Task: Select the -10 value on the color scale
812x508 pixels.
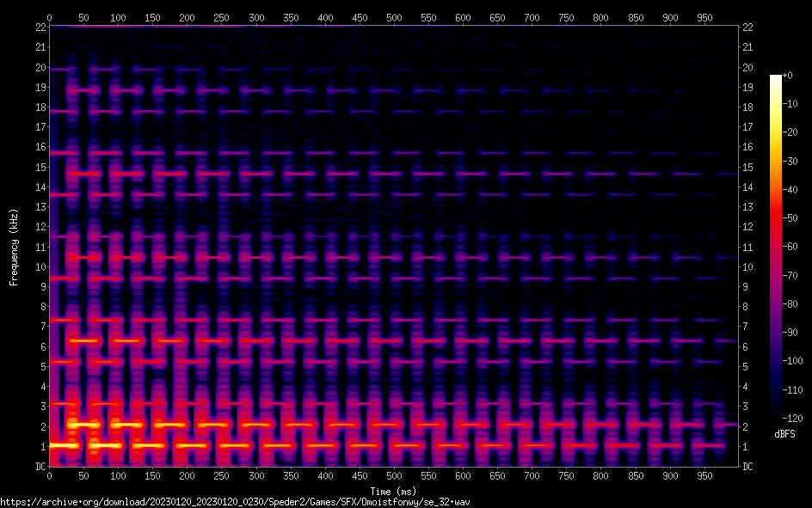Action: tap(796, 104)
